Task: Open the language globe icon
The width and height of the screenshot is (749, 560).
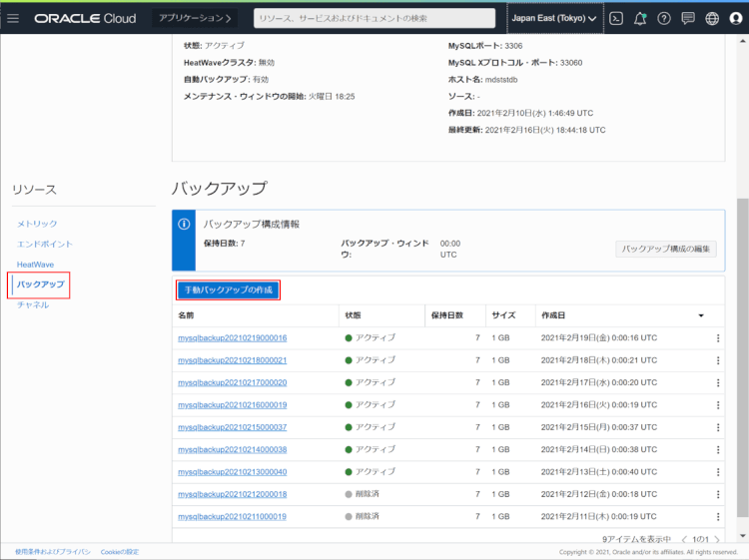Action: tap(712, 18)
